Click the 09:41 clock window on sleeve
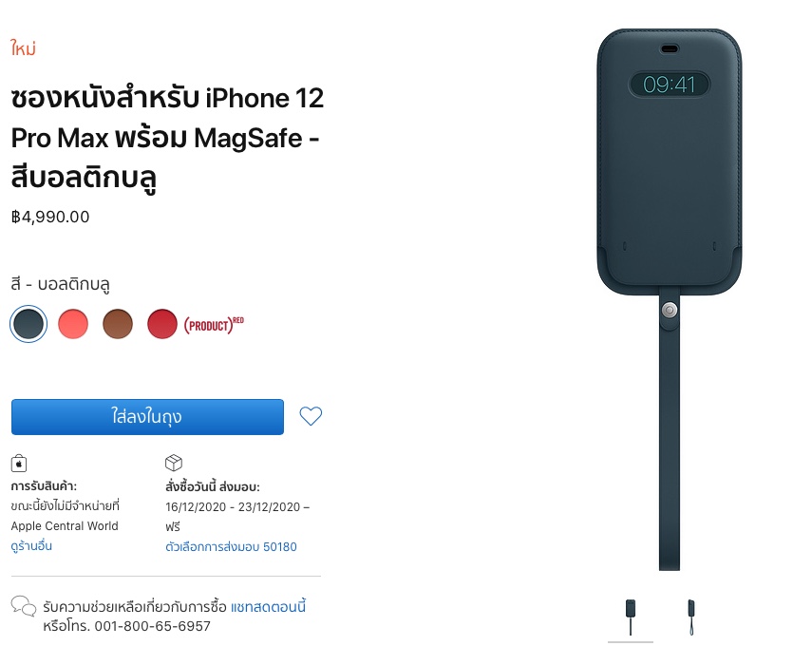This screenshot has height=665, width=812. point(670,85)
